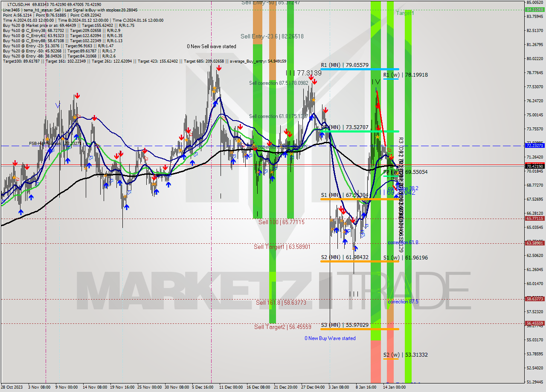This screenshot has width=546, height=392.
Task: Click the blue 72.23271 price tag
Action: (x=534, y=146)
